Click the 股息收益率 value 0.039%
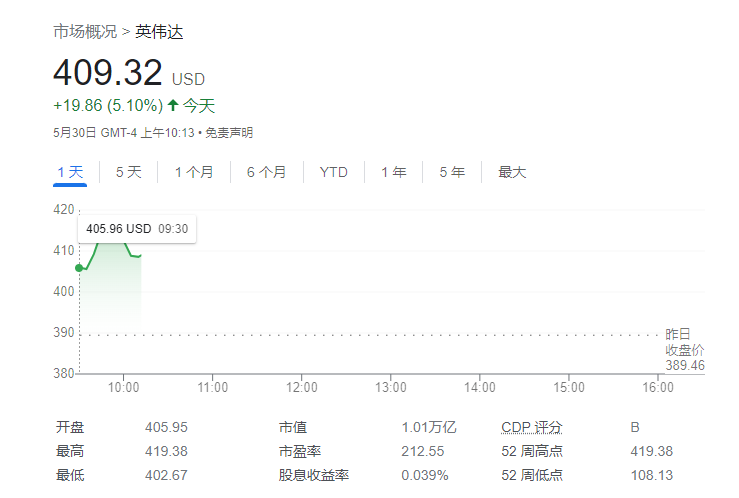The height and width of the screenshot is (498, 739). [425, 475]
